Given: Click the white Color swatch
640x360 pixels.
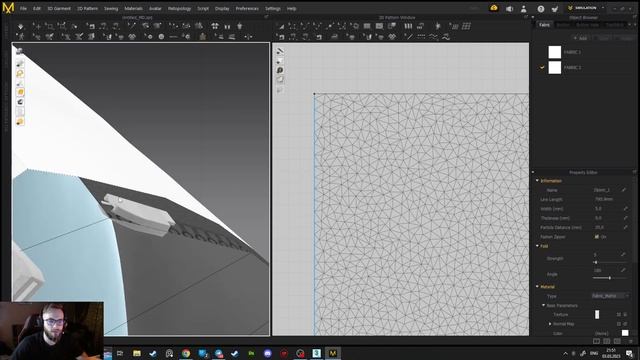Looking at the screenshot, I should [625, 333].
